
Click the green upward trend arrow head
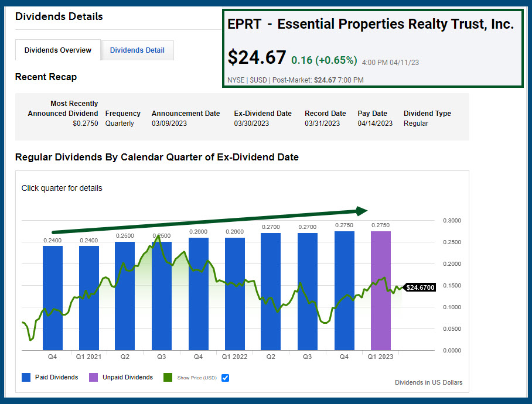point(362,211)
